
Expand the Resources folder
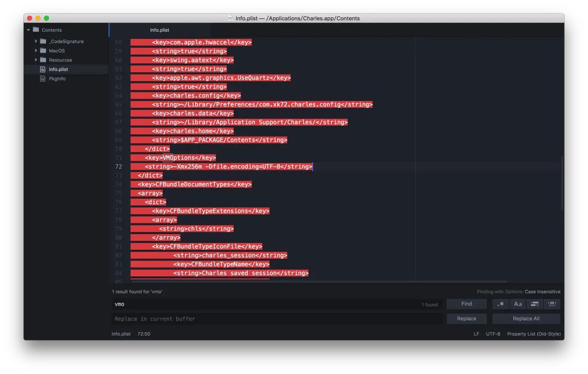(x=36, y=60)
